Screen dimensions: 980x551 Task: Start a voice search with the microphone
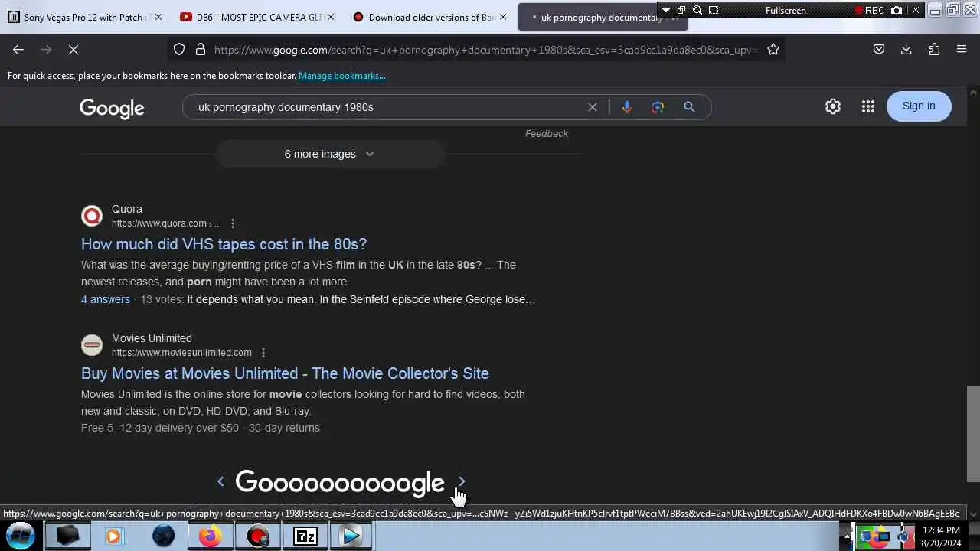[x=627, y=107]
